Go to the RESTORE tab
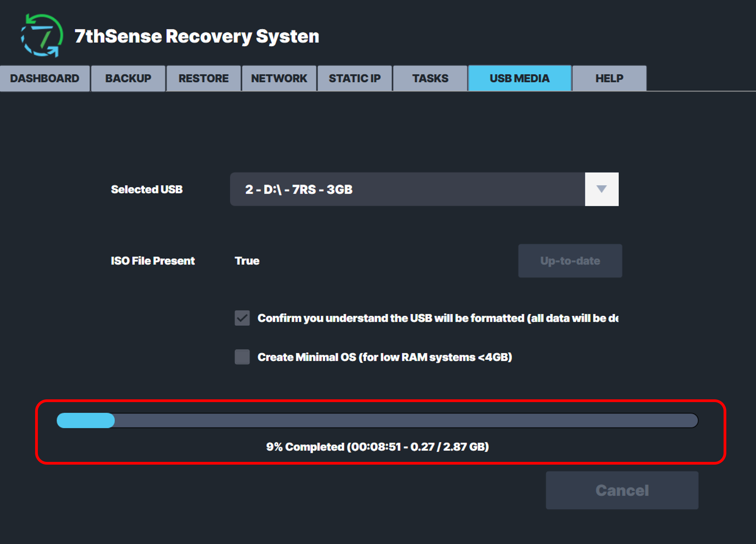 pyautogui.click(x=204, y=78)
